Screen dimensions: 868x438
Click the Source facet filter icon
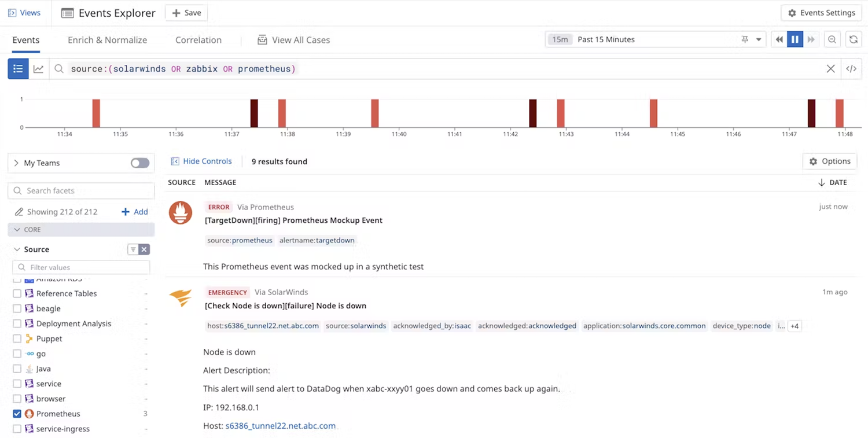pos(133,249)
